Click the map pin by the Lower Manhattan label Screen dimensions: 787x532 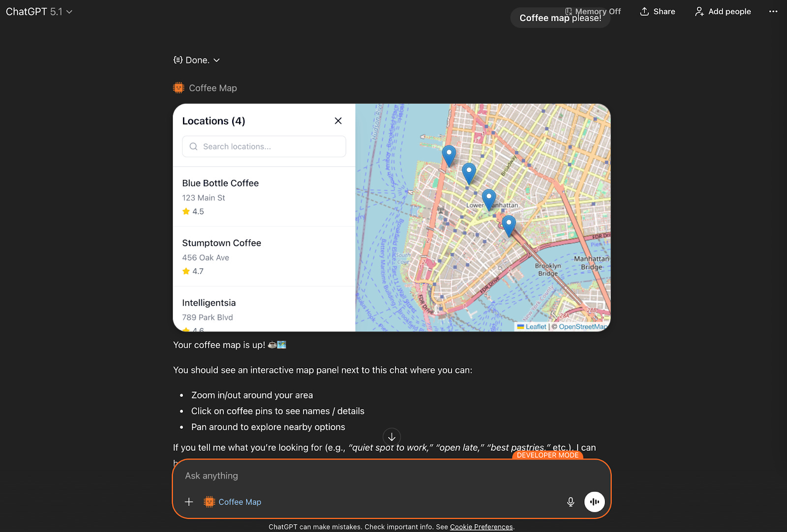(x=489, y=200)
